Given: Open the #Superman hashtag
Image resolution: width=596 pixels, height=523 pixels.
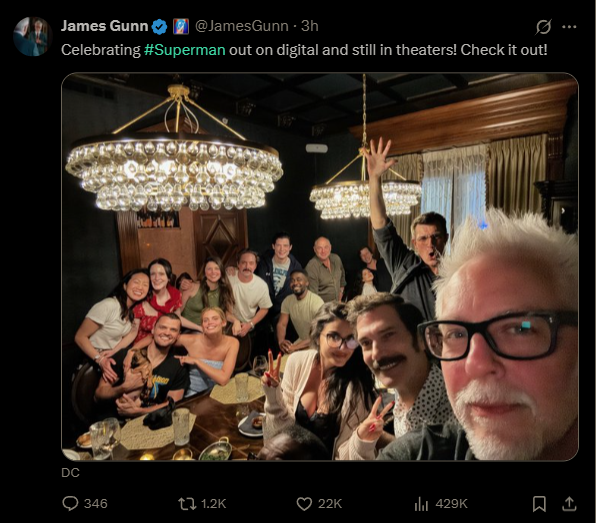Looking at the screenshot, I should [185, 50].
